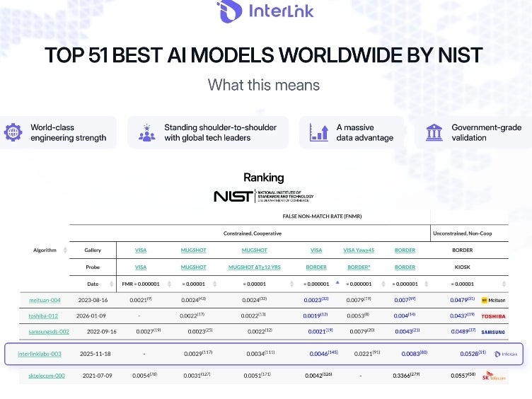Click the active blue sort arrow
Screen dimensions: 532x399
[337, 282]
